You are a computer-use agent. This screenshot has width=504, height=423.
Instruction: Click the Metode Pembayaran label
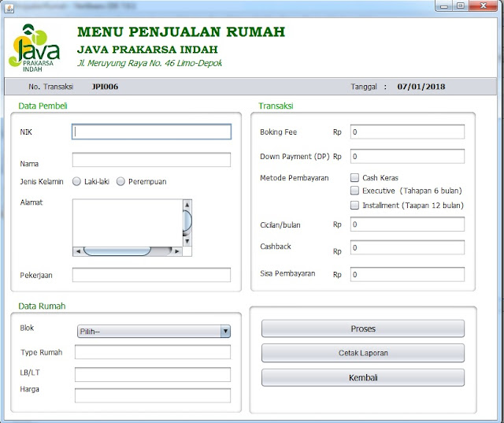click(295, 178)
